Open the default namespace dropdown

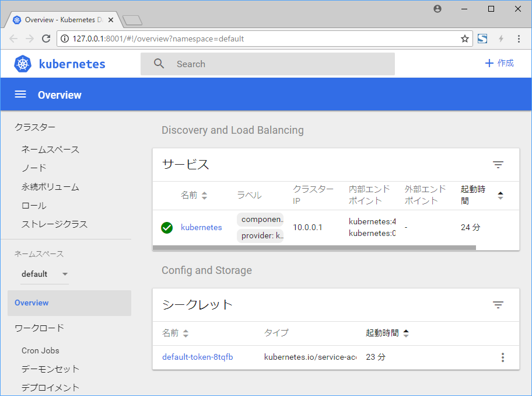[x=45, y=274]
